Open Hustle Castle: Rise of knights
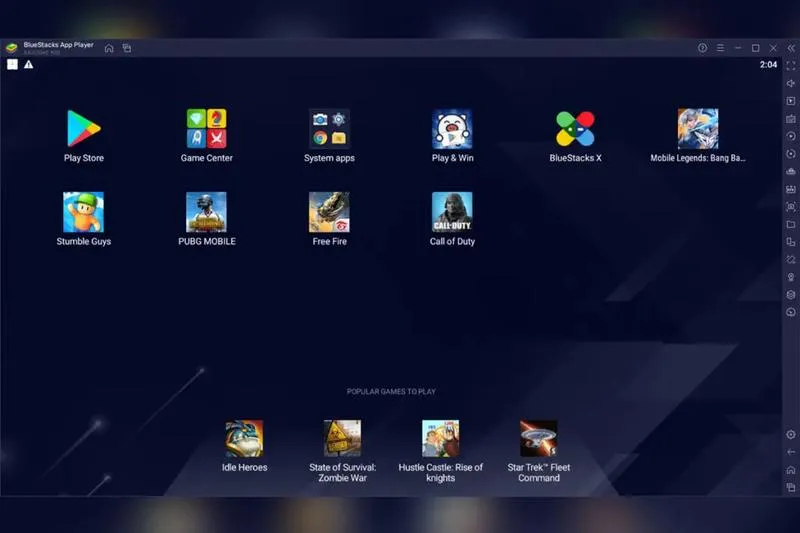Viewport: 800px width, 533px height. tap(440, 439)
